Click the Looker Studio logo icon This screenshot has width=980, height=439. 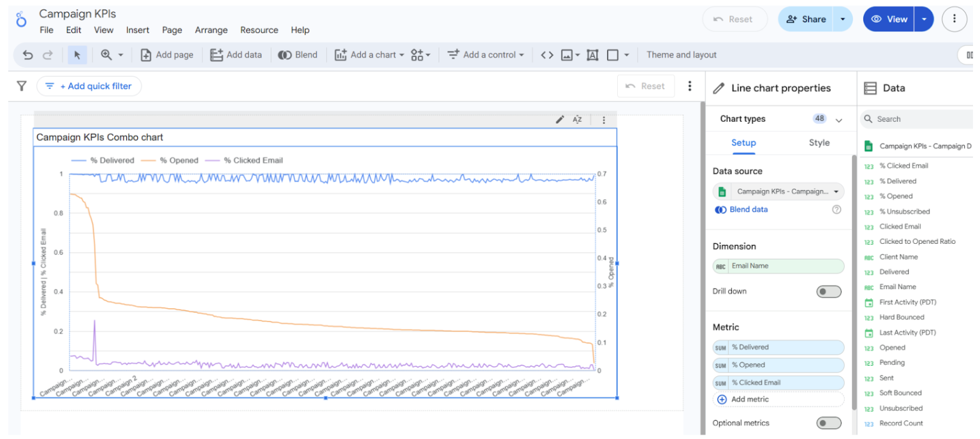pos(21,19)
